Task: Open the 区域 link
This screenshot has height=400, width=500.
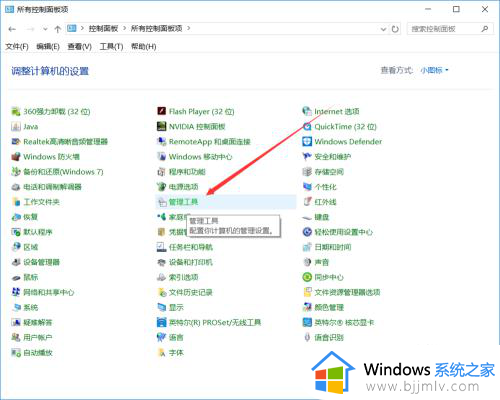Action: tap(31, 247)
